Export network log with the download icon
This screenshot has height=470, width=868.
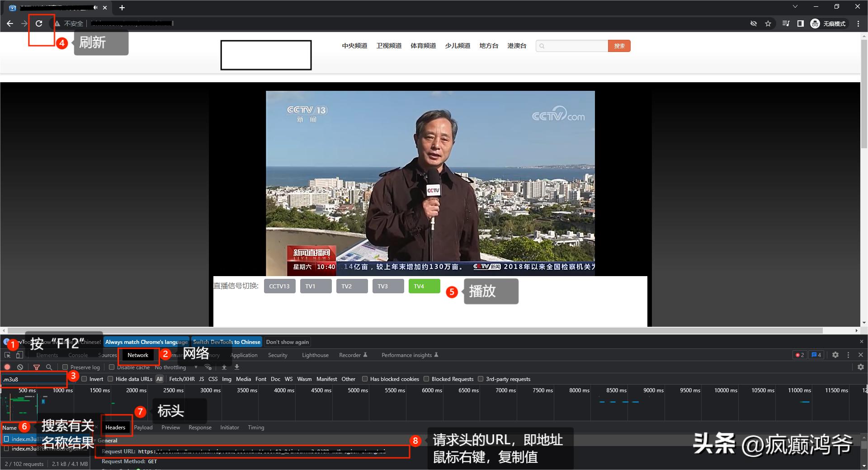pos(237,367)
